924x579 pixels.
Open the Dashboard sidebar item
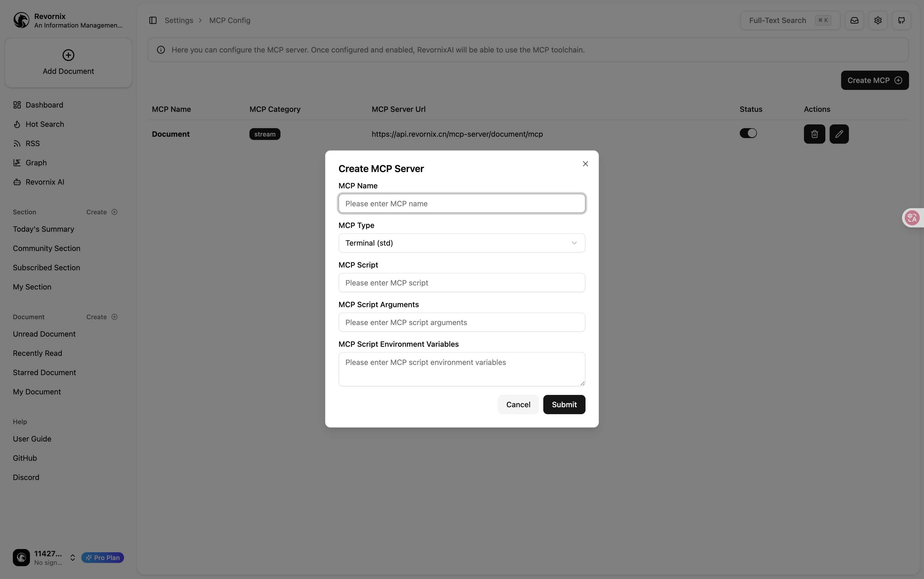tap(44, 105)
